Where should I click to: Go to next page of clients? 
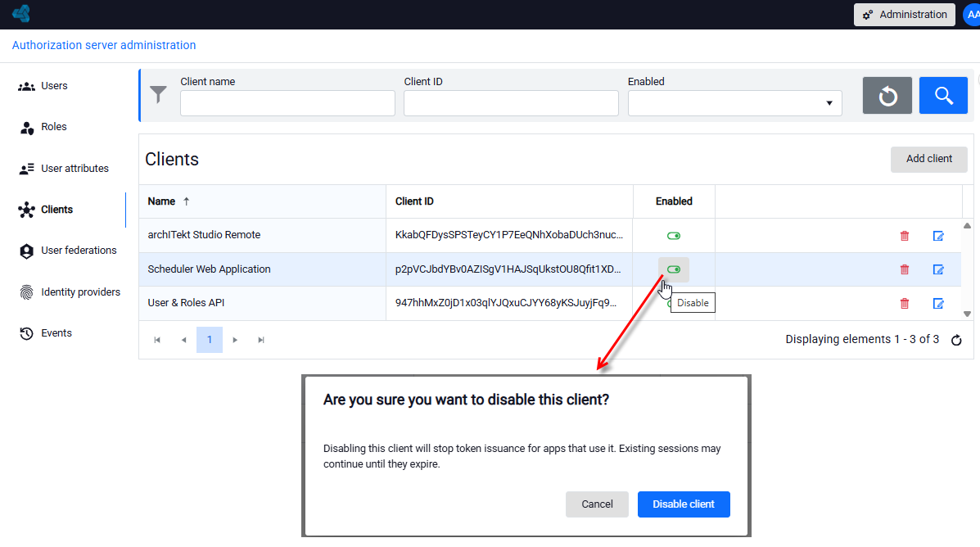[235, 340]
